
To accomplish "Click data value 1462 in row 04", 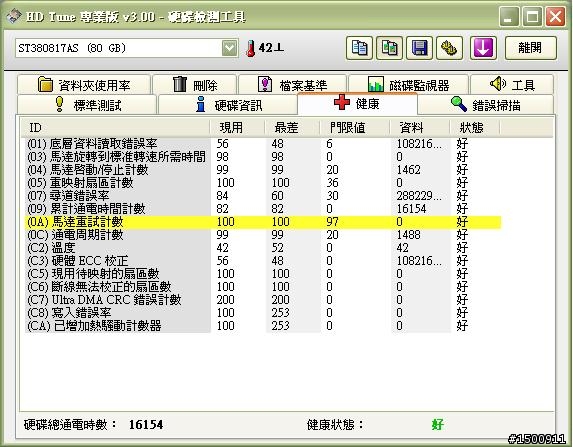I will (409, 170).
